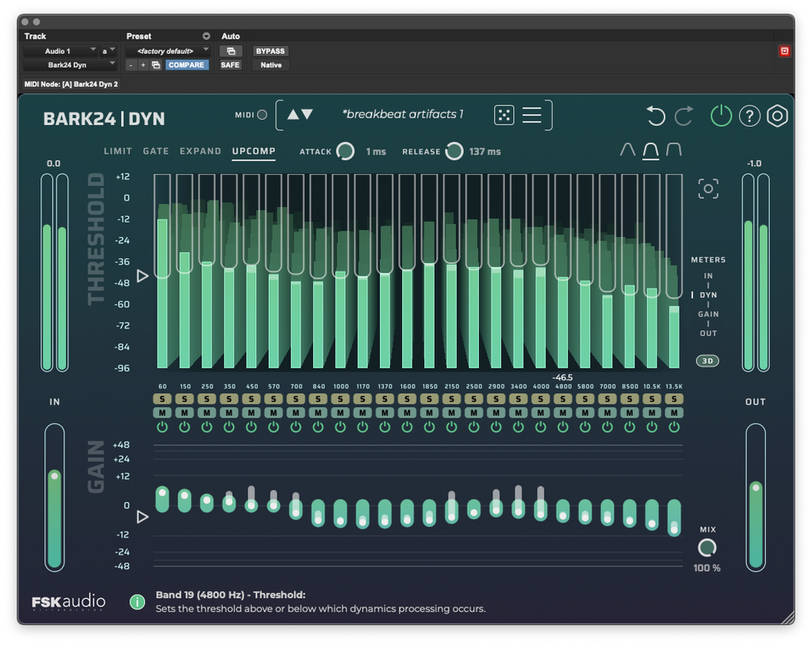Click the COMPARE button

[x=186, y=65]
